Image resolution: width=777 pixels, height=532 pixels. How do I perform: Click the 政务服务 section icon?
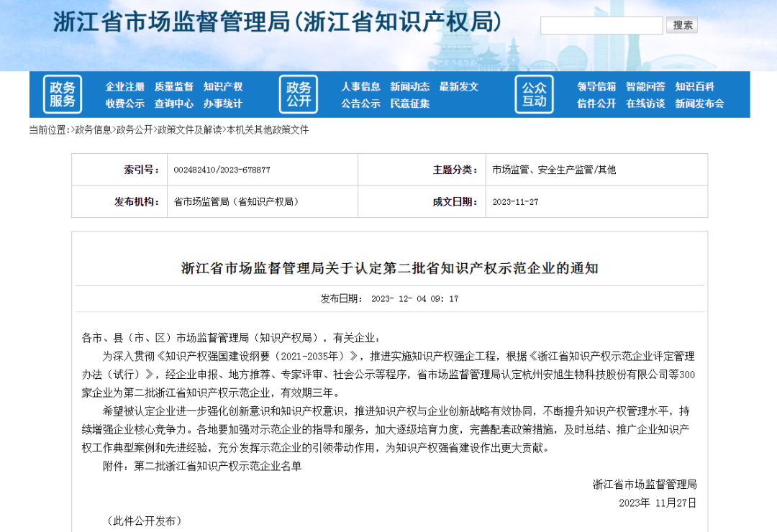tap(63, 95)
